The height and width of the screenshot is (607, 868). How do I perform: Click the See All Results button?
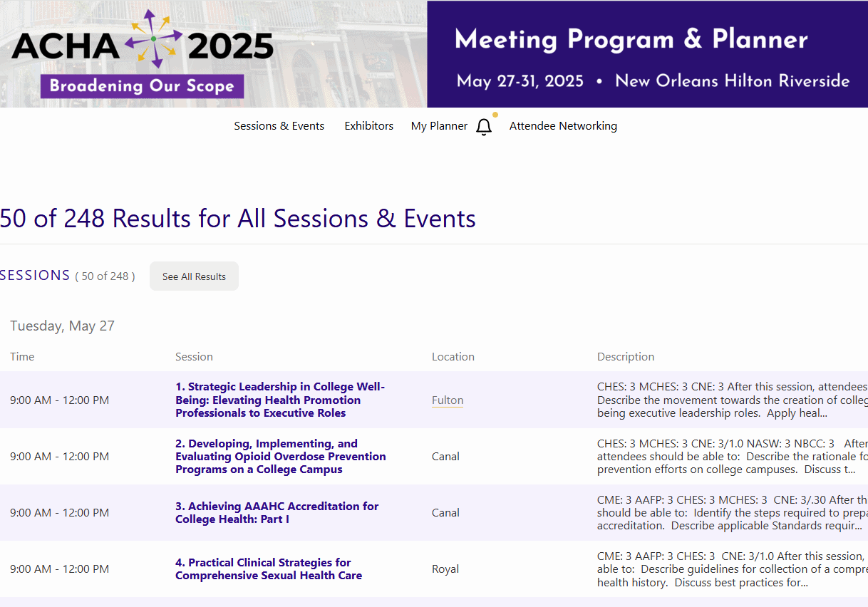194,276
